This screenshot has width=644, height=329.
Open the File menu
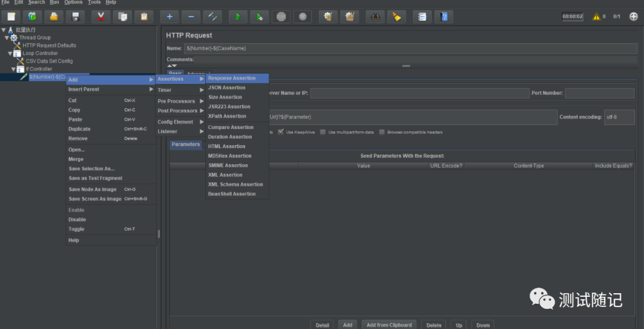click(x=5, y=2)
